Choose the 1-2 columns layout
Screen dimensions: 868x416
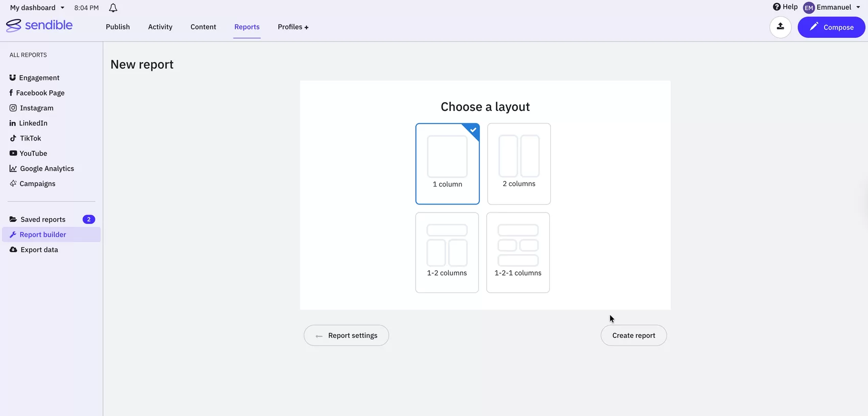tap(447, 252)
